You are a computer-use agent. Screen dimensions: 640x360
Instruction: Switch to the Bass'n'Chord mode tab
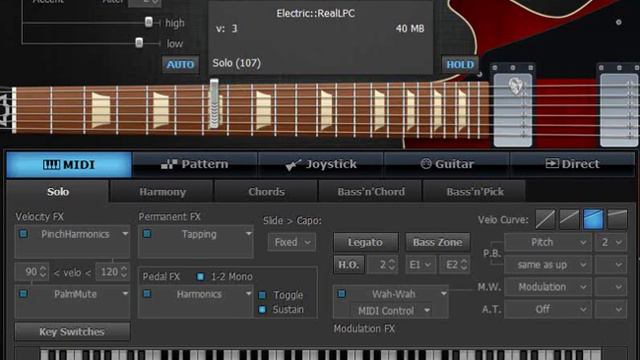click(371, 192)
